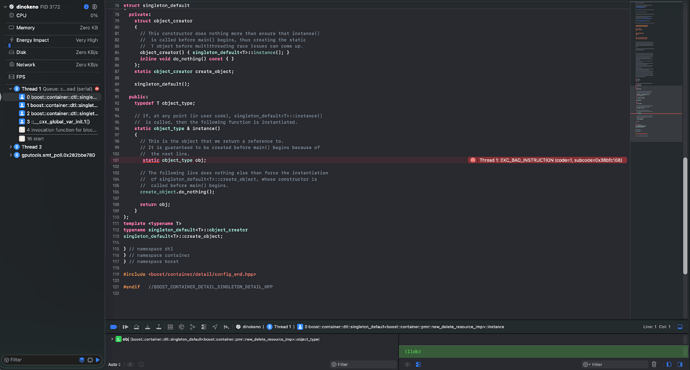Select stack frame 2 in Thread 1
690x370 pixels.
58,114
